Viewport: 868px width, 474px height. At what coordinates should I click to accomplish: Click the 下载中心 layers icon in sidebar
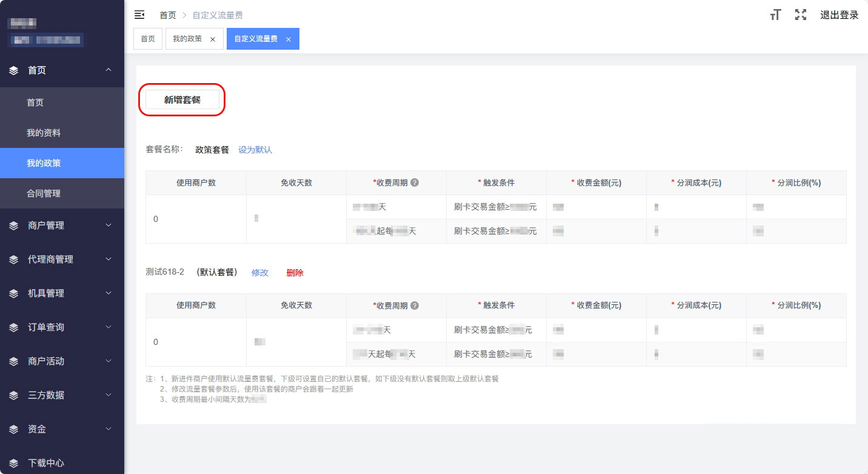point(14,463)
